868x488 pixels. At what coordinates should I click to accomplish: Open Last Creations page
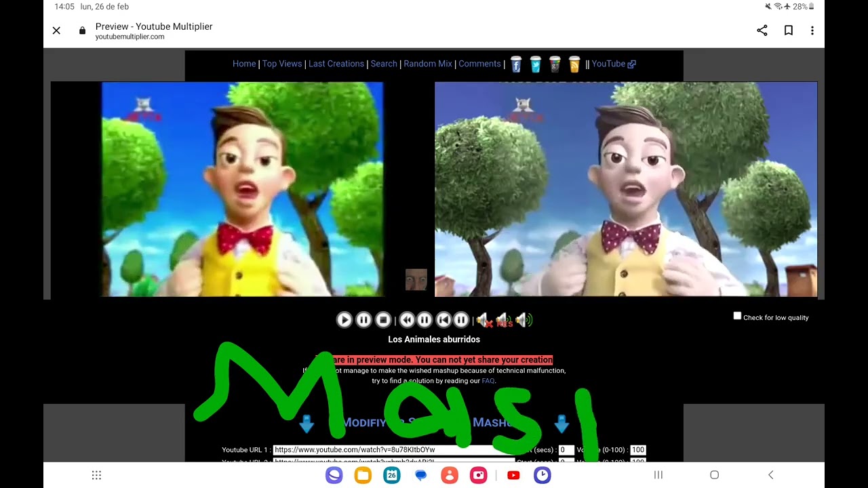336,64
